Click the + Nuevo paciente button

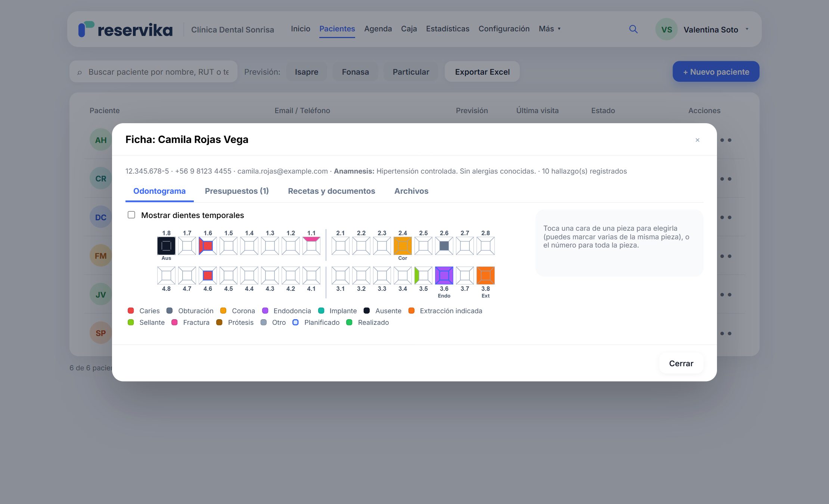click(x=716, y=72)
